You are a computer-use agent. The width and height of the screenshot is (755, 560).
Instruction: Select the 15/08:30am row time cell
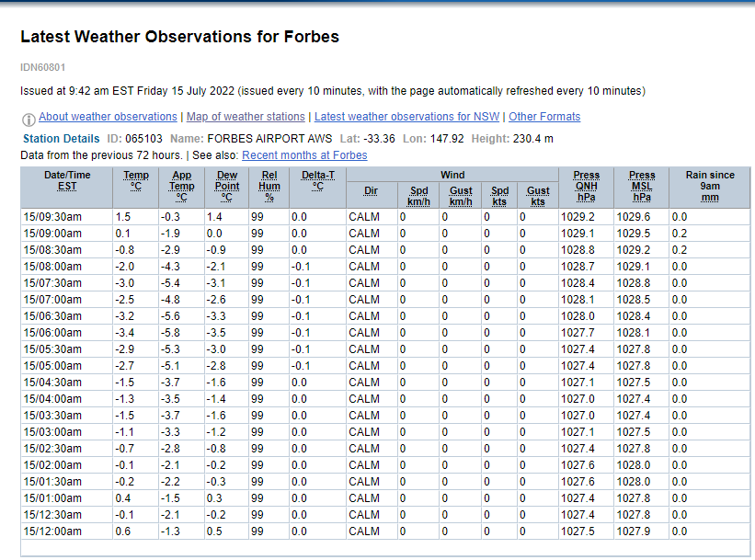pyautogui.click(x=66, y=250)
